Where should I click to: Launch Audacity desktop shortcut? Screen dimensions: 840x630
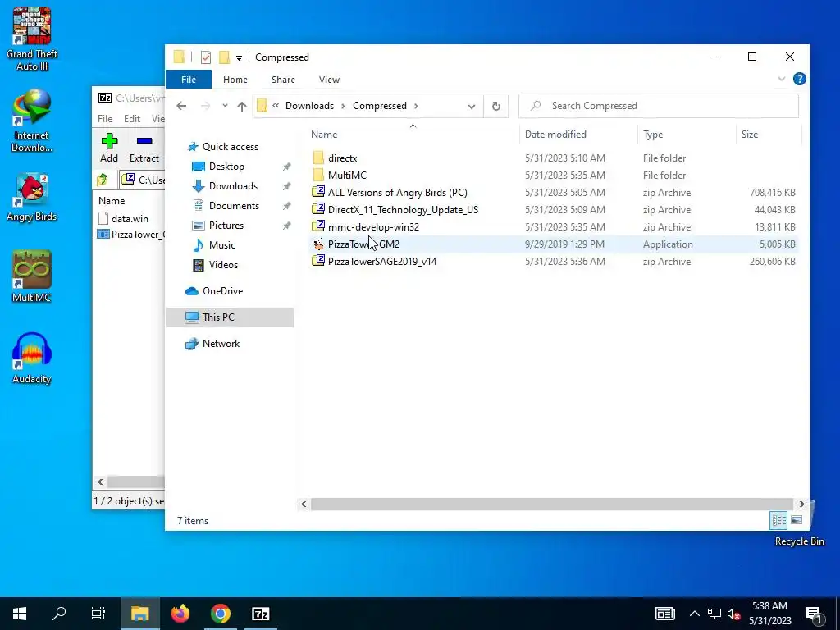point(32,358)
